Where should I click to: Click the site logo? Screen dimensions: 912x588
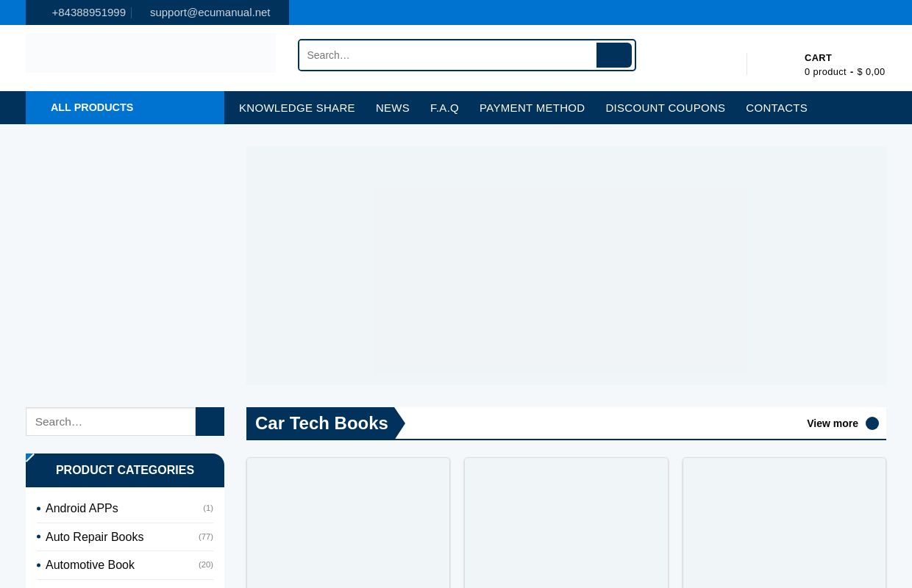[150, 53]
